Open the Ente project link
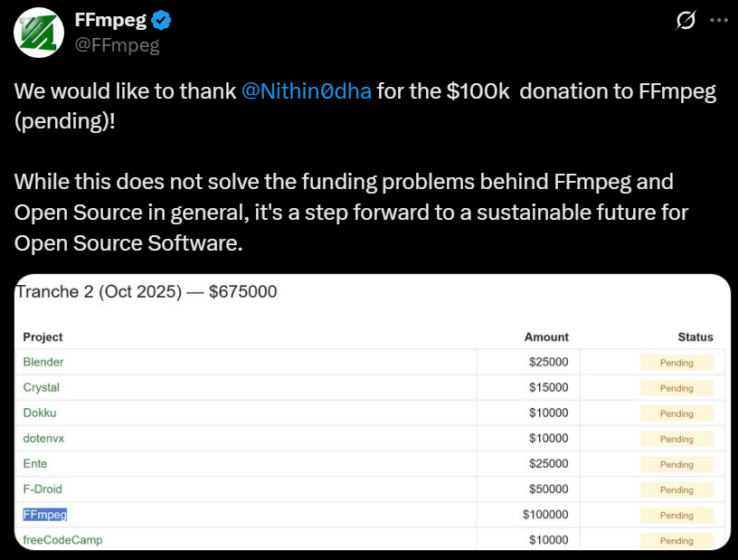This screenshot has width=738, height=560. [35, 463]
